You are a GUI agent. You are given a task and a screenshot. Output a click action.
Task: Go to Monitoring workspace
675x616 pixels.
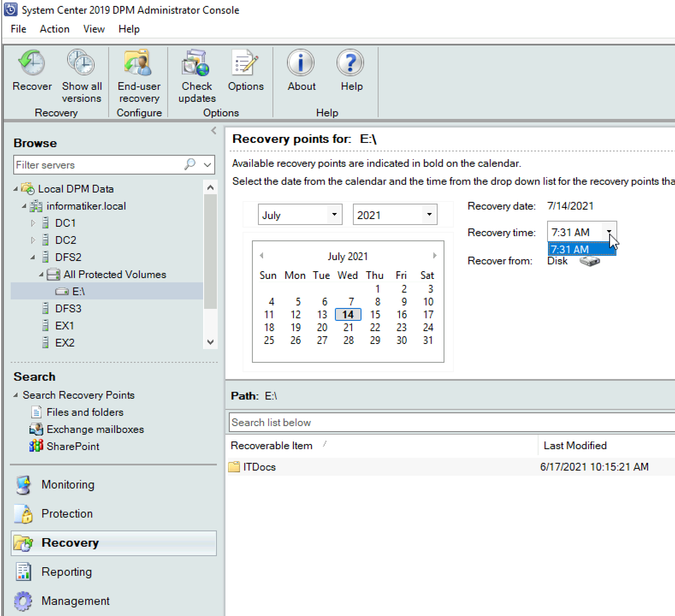click(68, 485)
